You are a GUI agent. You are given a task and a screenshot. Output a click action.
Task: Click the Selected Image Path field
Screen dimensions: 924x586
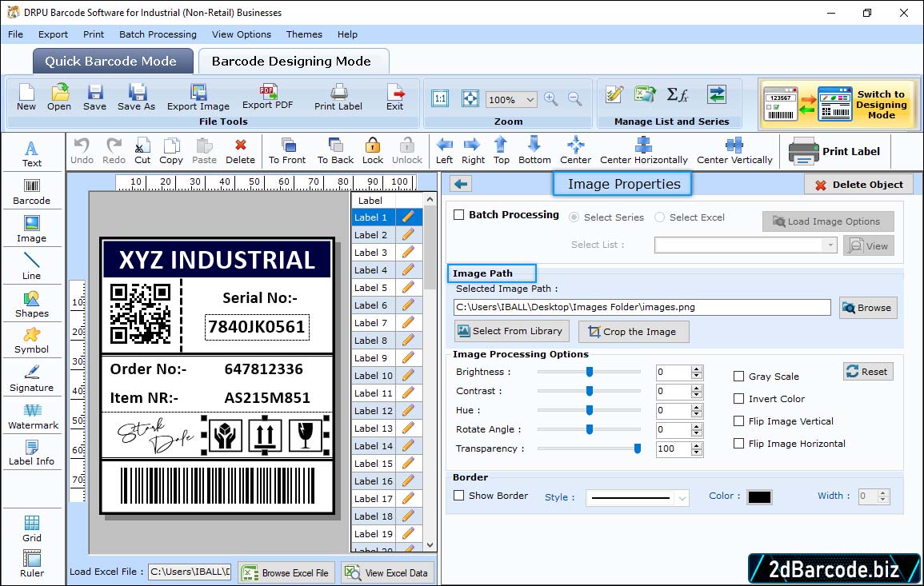642,307
